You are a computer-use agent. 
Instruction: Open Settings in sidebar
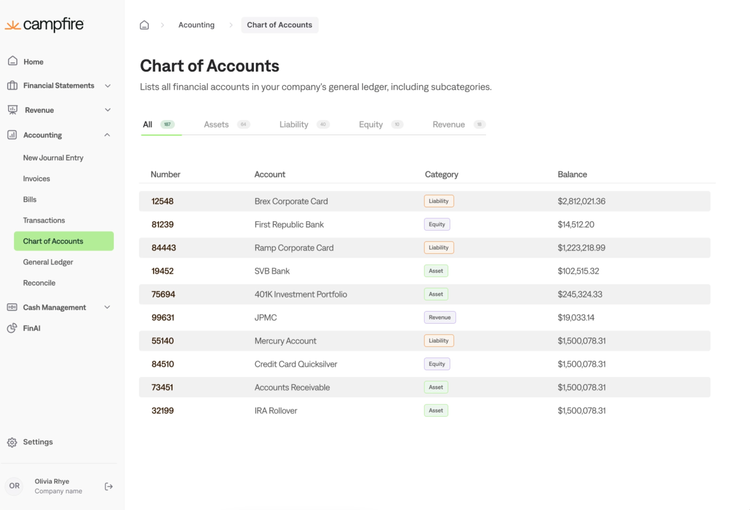tap(38, 442)
